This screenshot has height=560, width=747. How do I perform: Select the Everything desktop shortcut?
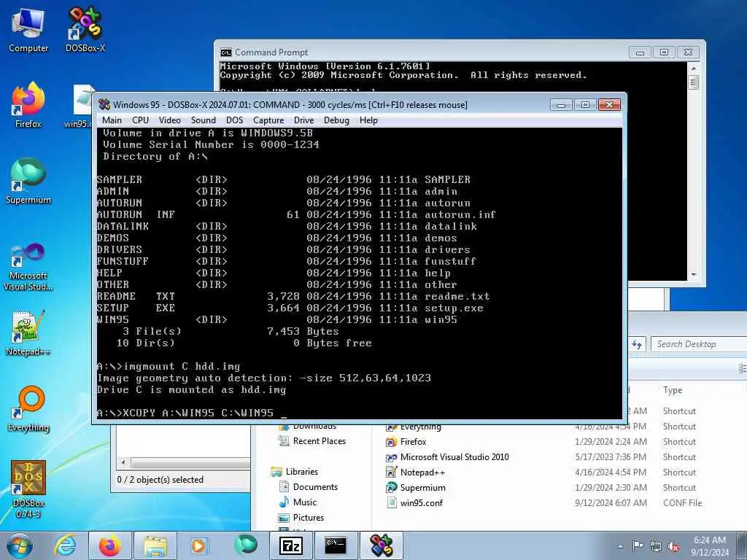(28, 409)
